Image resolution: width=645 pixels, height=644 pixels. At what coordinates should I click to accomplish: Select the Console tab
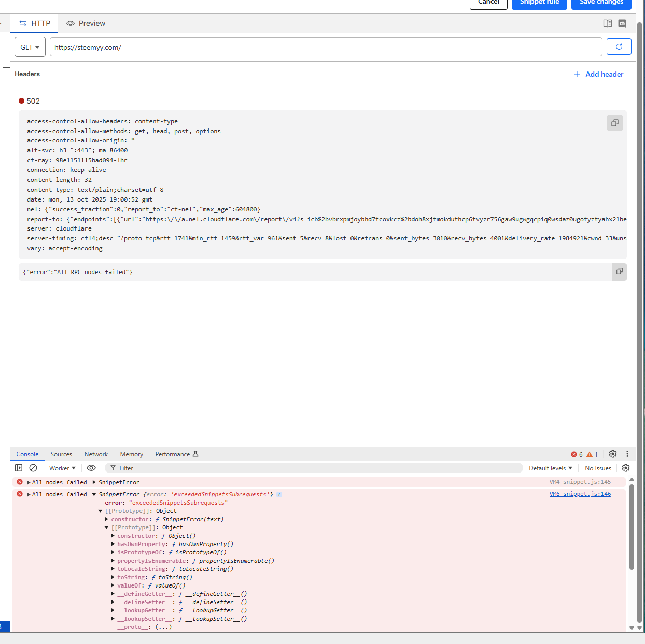click(27, 454)
